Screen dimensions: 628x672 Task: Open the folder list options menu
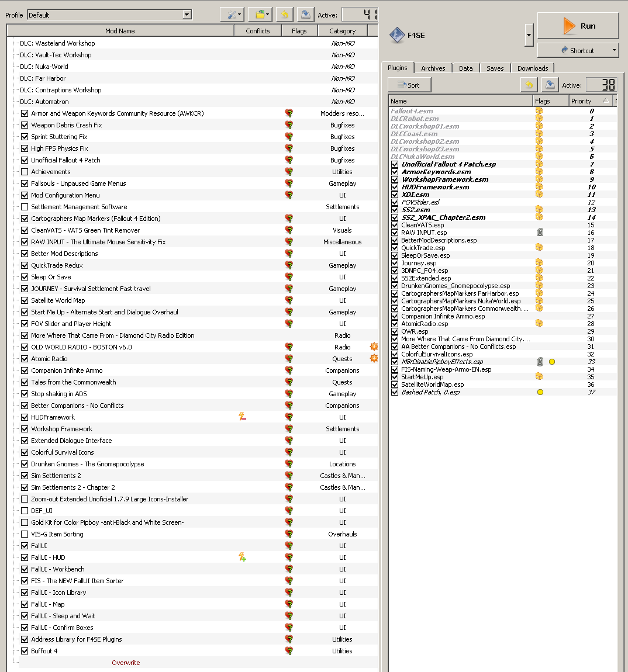(259, 15)
